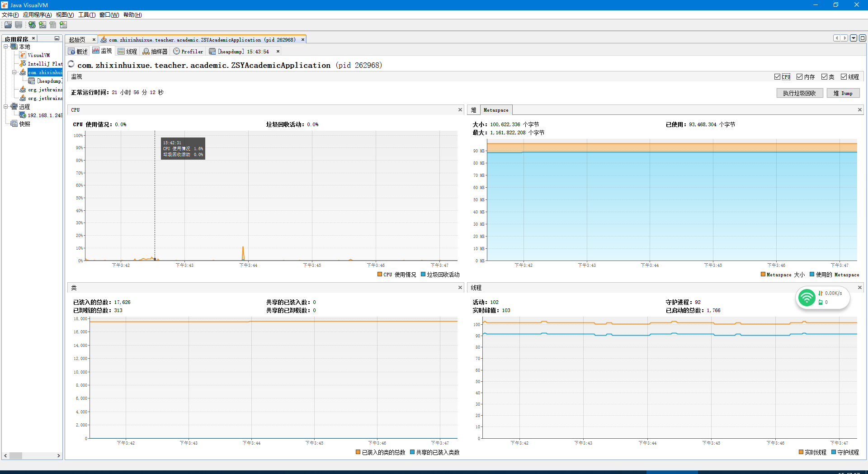Select the VisualVM application icon in tree

pyautogui.click(x=23, y=55)
